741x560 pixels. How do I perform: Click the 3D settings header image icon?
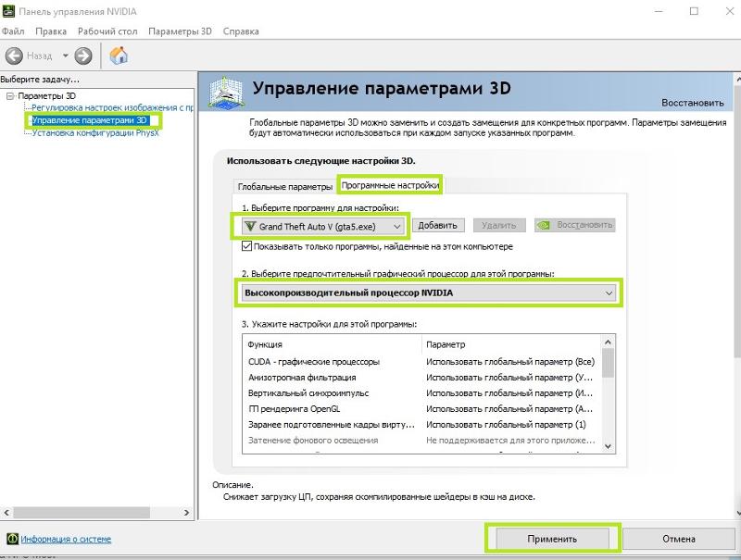pyautogui.click(x=226, y=92)
